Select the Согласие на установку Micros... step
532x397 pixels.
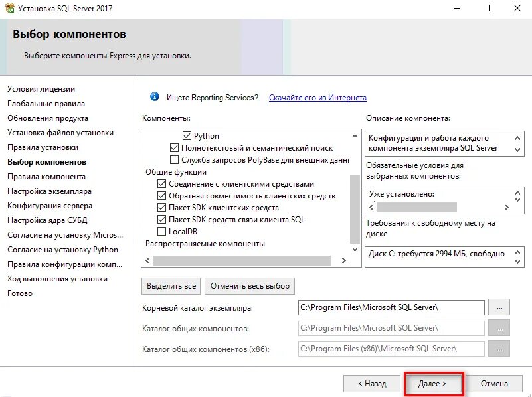(65, 235)
